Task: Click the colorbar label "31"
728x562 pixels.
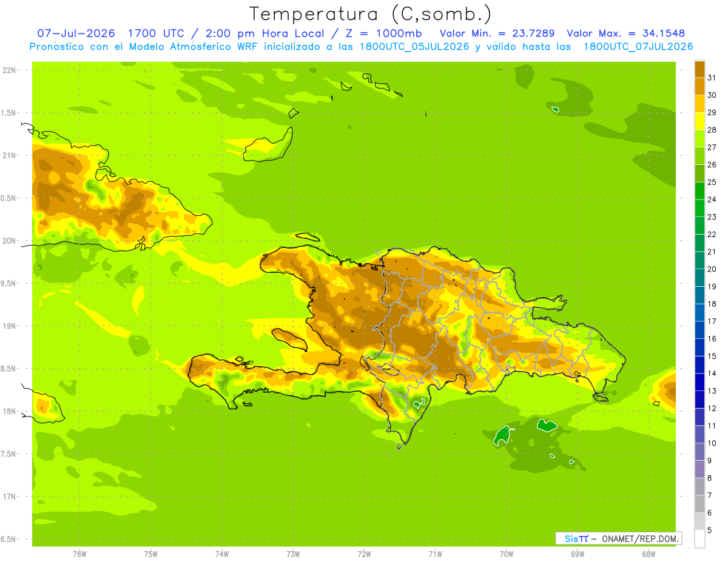Action: (x=712, y=78)
